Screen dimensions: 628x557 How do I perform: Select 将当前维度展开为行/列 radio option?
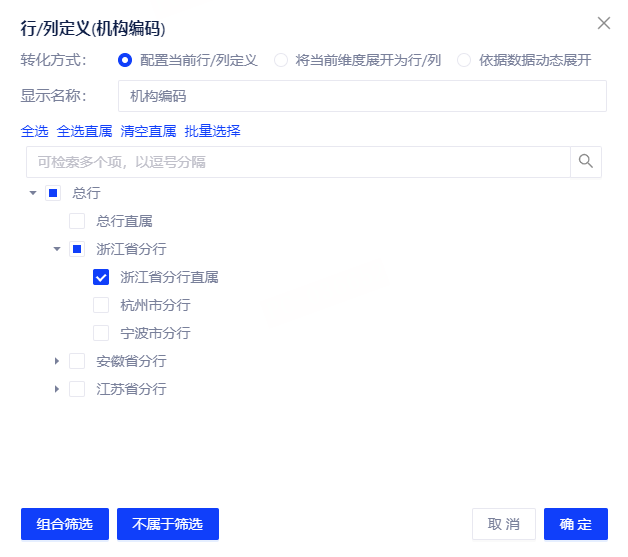tap(281, 60)
